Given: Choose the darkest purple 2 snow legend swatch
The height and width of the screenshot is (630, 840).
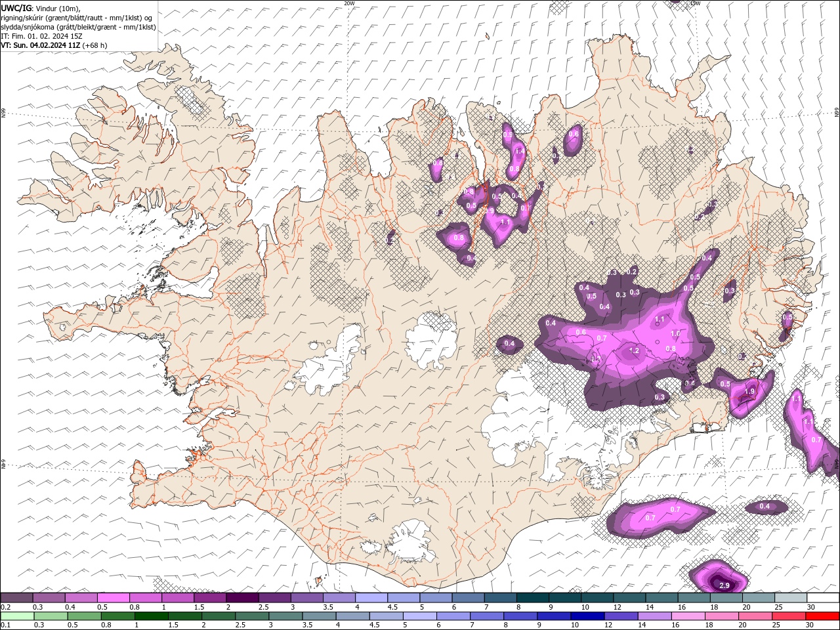Looking at the screenshot, I should 242,597.
